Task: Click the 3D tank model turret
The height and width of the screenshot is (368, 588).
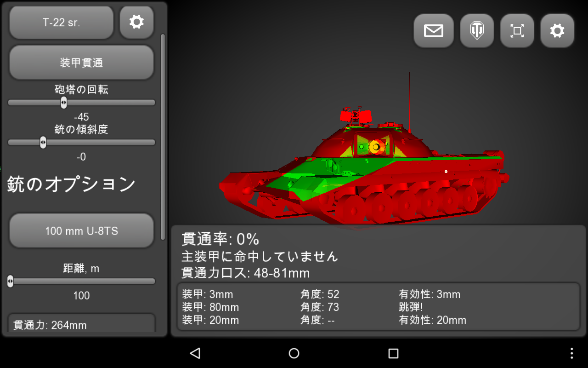Action: pyautogui.click(x=372, y=143)
